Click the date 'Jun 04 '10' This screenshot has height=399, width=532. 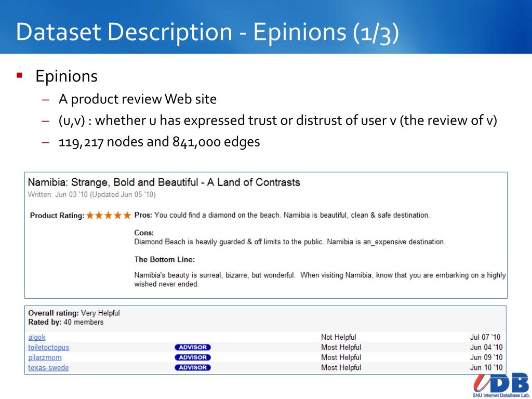coord(486,348)
